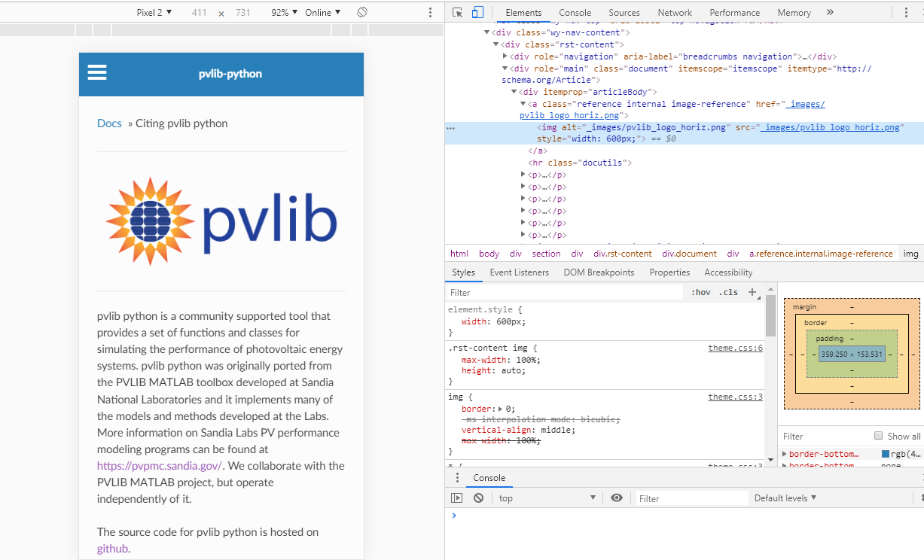Click the rgb color swatch in computed styles
Screen dimensions: 924x560
(886, 454)
